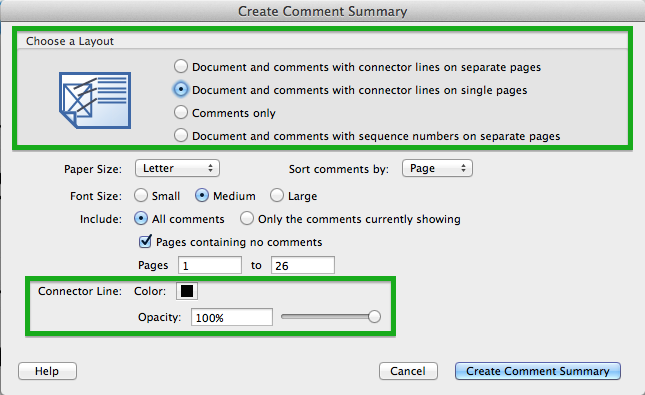The image size is (645, 395).
Task: Open the Sort comments by Page dropdown
Action: [x=437, y=168]
